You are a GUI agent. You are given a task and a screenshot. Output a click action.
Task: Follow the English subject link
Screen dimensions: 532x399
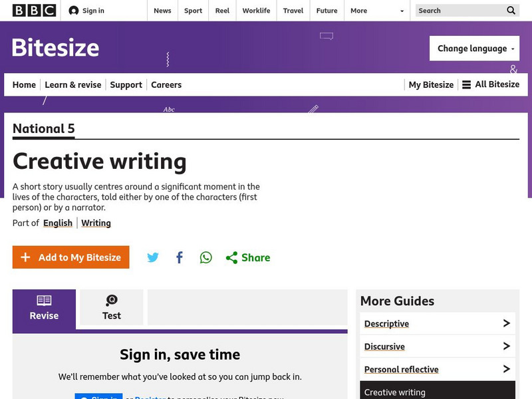pos(58,223)
